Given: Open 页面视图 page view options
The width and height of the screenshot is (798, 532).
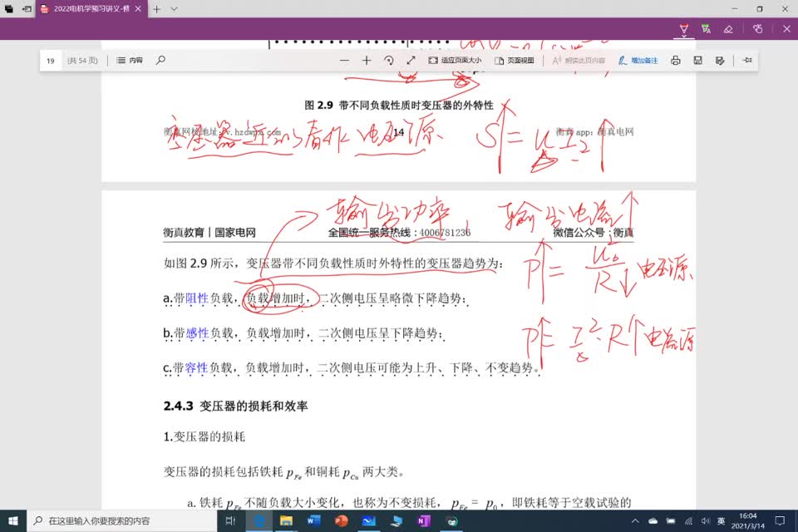Looking at the screenshot, I should click(x=514, y=61).
